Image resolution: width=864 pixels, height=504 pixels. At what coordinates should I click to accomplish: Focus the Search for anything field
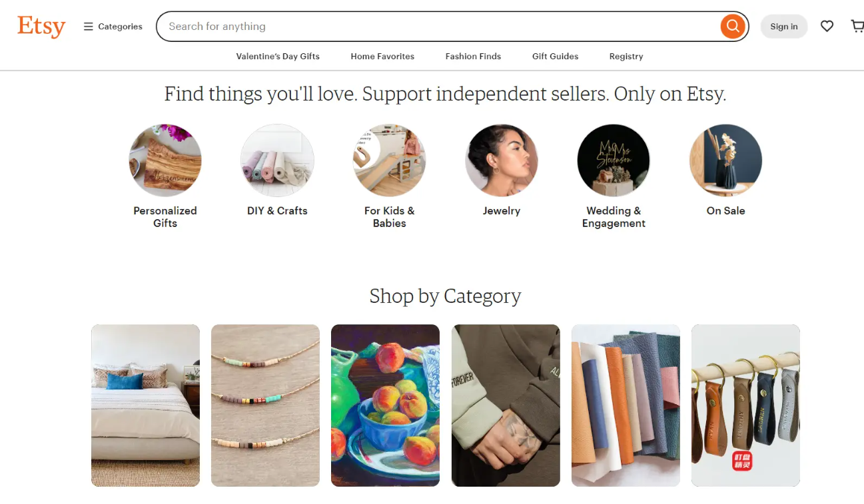click(440, 27)
